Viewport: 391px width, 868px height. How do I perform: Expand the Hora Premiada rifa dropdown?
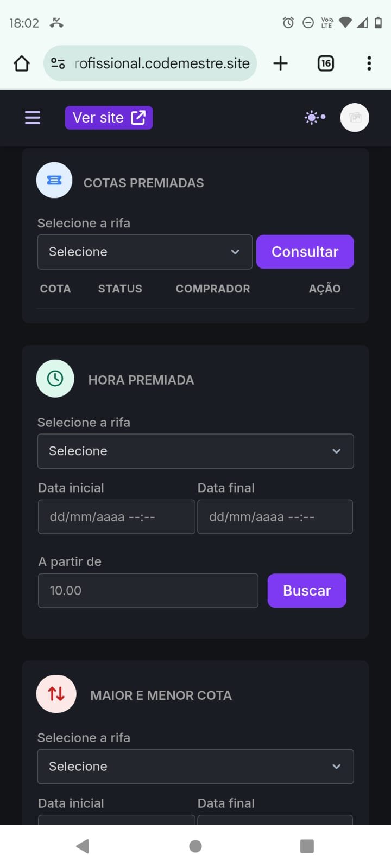pos(195,451)
